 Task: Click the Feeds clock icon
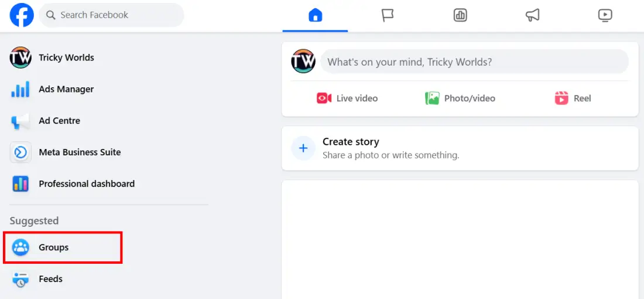(20, 279)
